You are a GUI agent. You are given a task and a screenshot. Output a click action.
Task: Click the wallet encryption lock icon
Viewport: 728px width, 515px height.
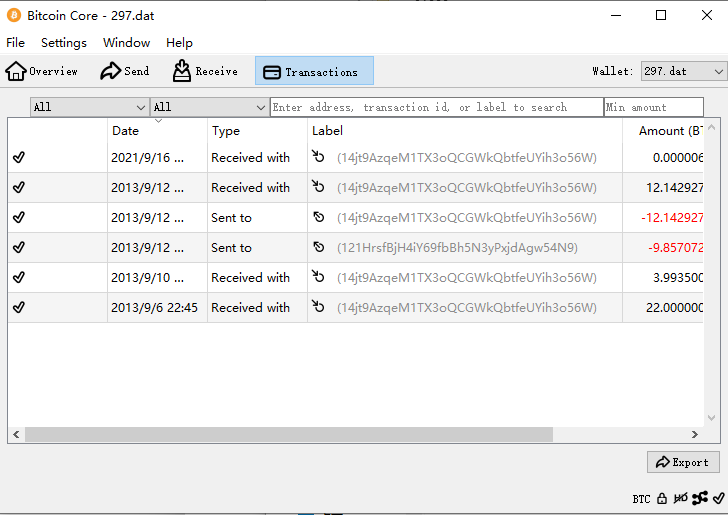pyautogui.click(x=662, y=498)
